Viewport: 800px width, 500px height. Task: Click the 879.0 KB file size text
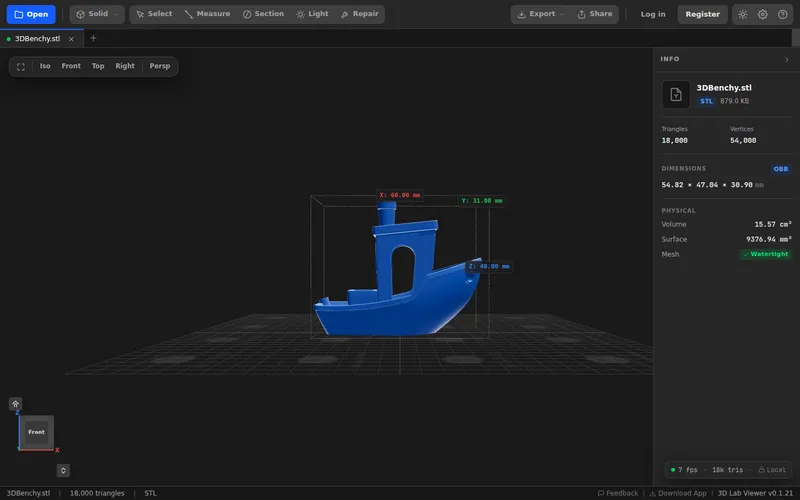[735, 101]
